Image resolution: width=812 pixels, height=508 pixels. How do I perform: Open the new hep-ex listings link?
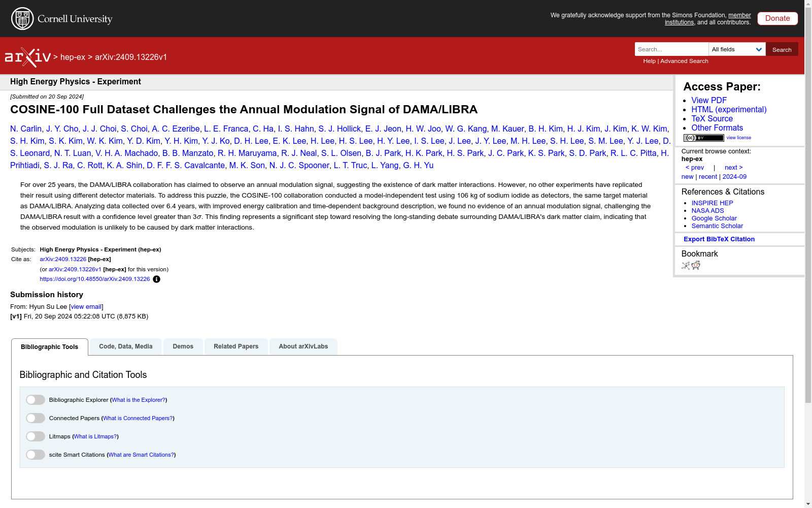point(687,177)
